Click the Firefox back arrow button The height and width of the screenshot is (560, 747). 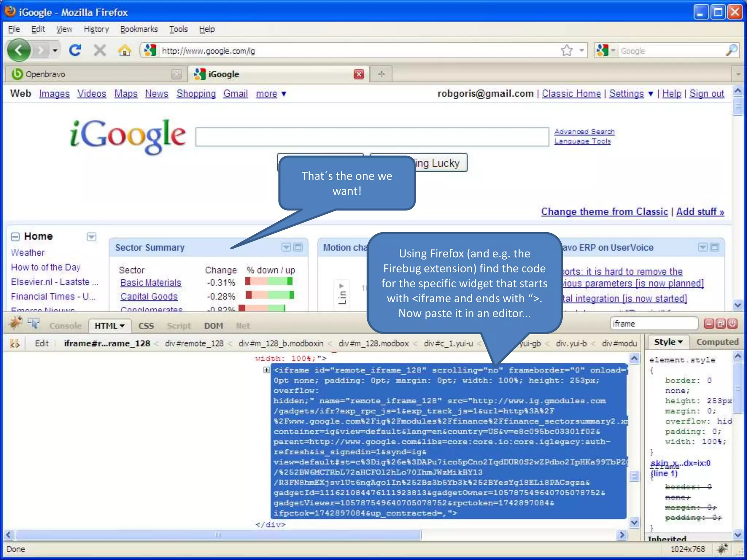pyautogui.click(x=18, y=50)
